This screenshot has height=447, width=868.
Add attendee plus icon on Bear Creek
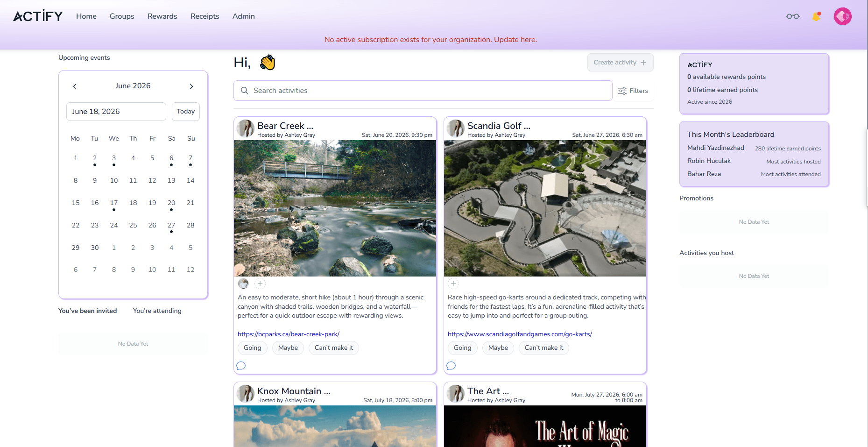pyautogui.click(x=260, y=284)
